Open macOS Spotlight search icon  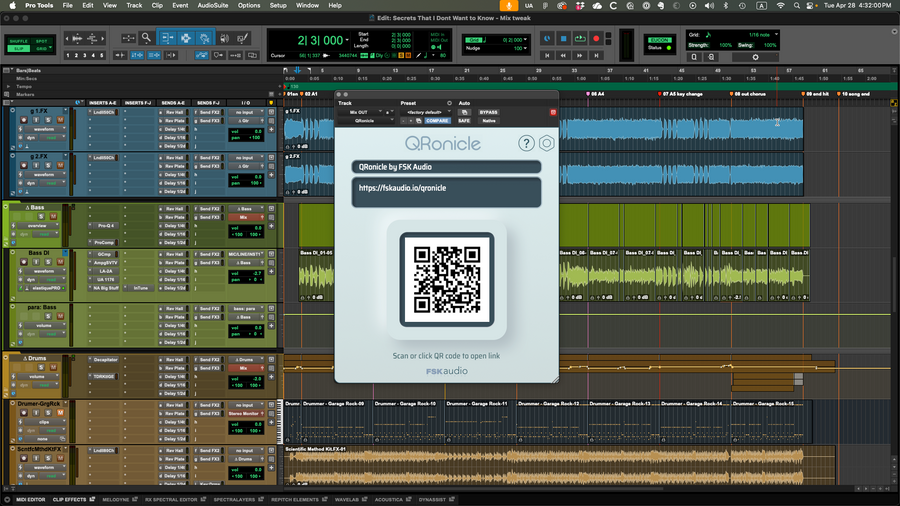pyautogui.click(x=797, y=5)
